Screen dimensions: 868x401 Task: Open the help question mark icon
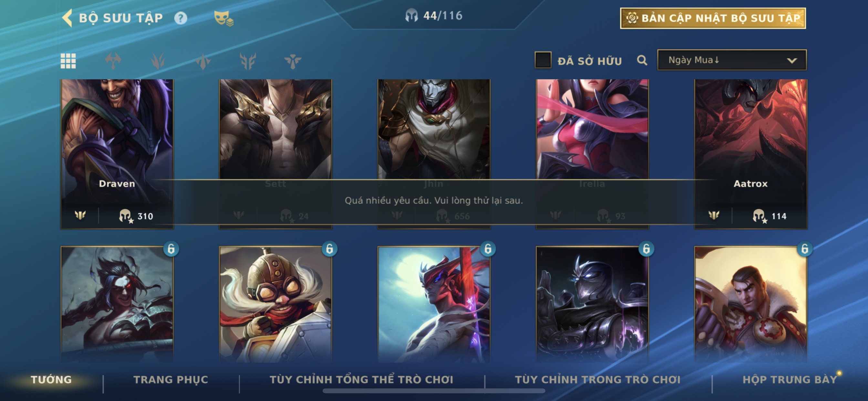(181, 18)
